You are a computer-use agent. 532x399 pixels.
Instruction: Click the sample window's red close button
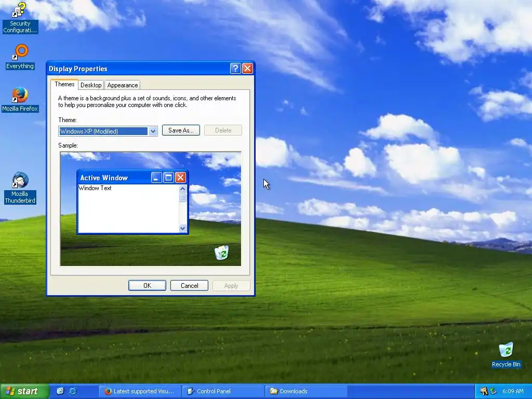click(x=180, y=178)
